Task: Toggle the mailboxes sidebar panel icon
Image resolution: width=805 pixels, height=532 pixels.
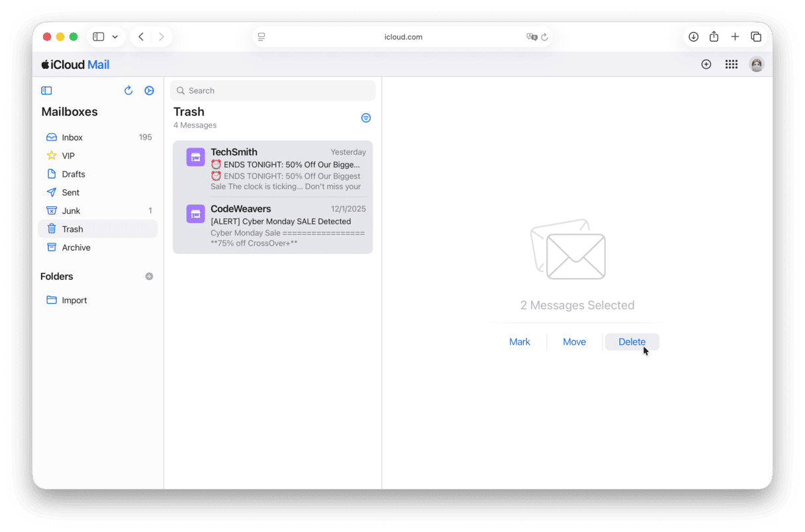Action: (46, 91)
